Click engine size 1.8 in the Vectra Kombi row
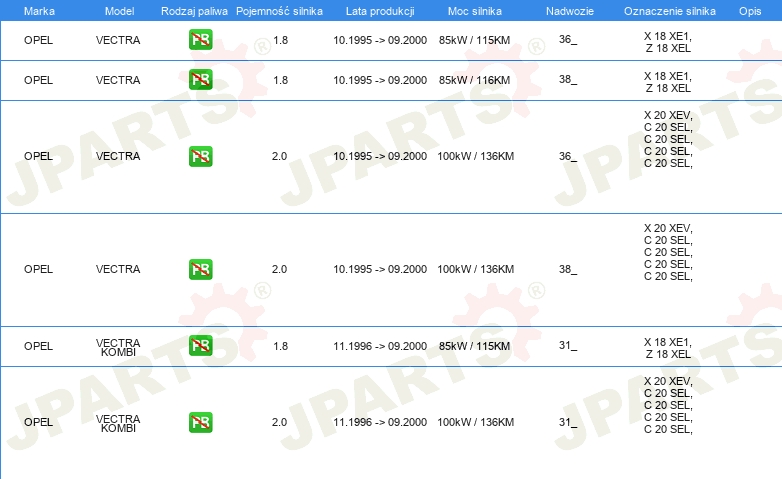The height and width of the screenshot is (479, 782). [280, 346]
